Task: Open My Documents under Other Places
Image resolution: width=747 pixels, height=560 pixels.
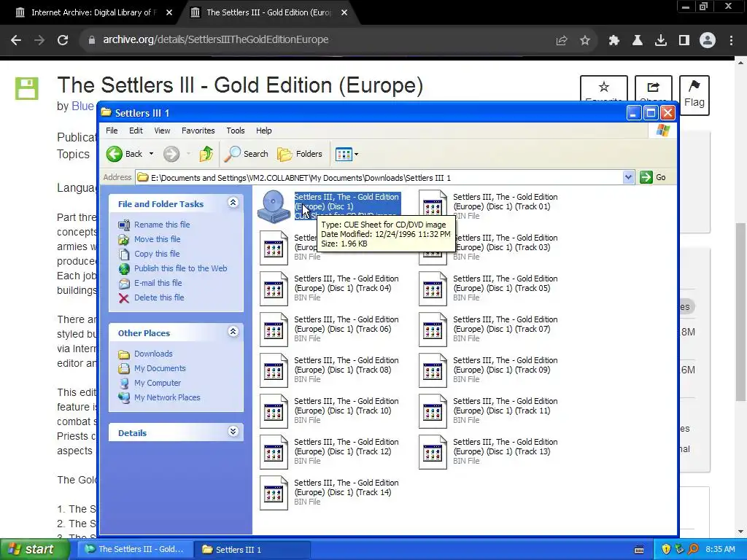Action: tap(160, 368)
